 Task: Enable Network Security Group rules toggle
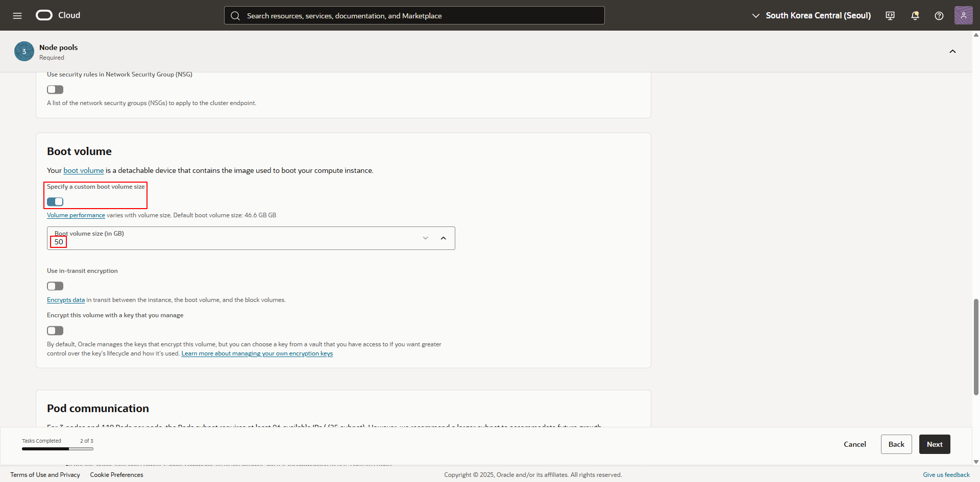[x=55, y=90]
